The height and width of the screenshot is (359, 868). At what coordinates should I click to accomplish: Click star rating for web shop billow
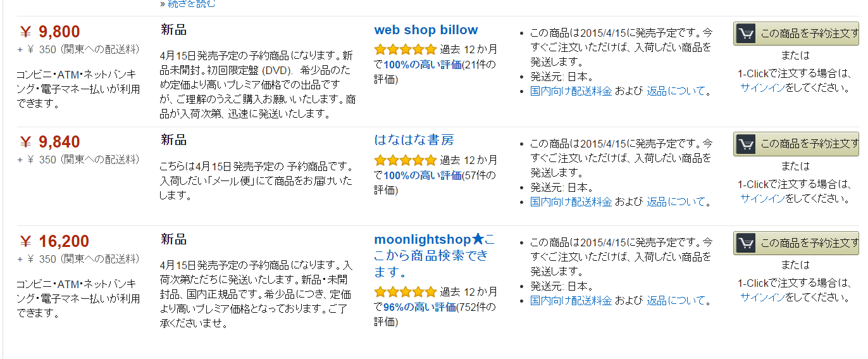(406, 49)
